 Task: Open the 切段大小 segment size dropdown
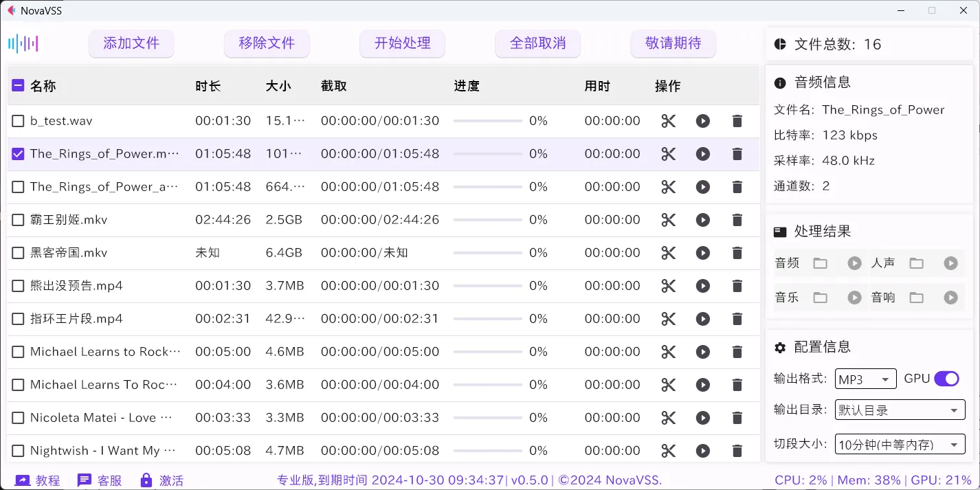(x=899, y=445)
